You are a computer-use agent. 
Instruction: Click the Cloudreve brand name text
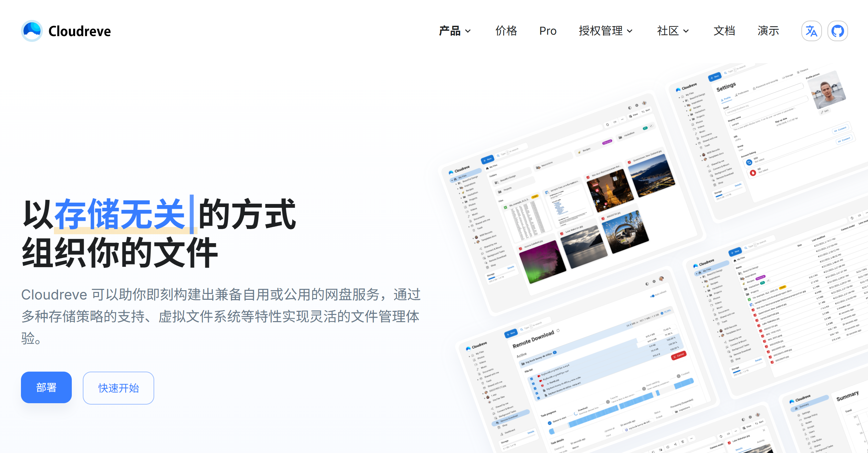[x=80, y=31]
